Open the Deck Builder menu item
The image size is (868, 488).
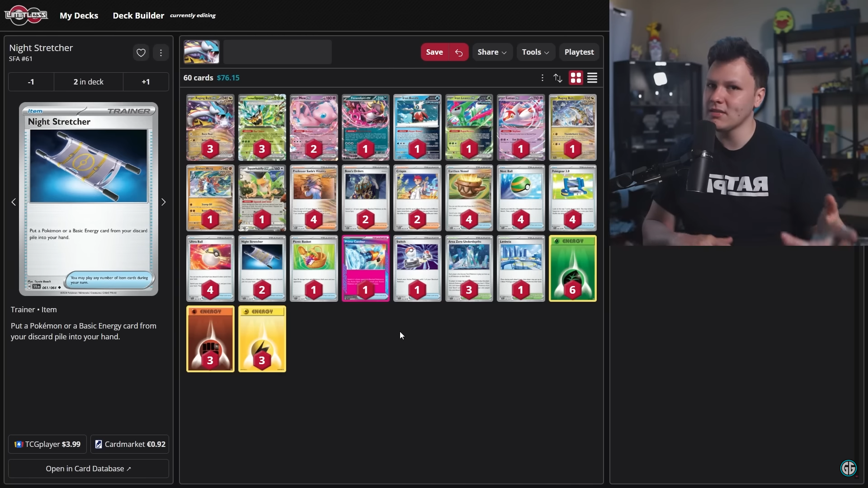pyautogui.click(x=138, y=15)
